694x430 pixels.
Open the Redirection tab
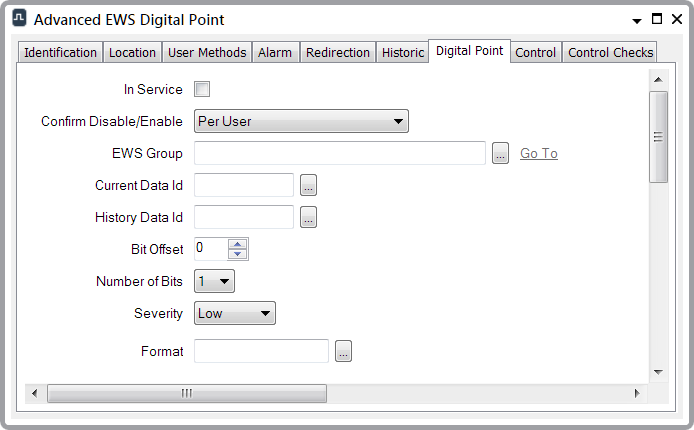338,53
